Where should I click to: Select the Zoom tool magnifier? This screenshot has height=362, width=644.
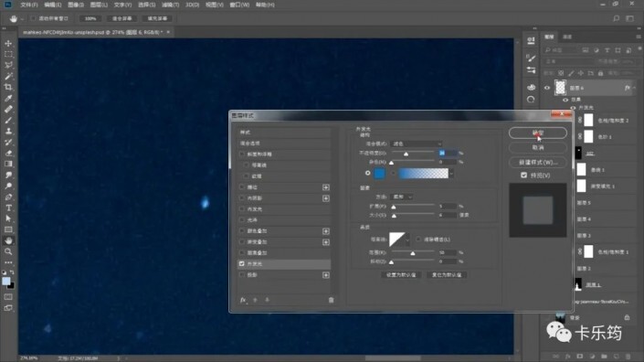coord(8,251)
